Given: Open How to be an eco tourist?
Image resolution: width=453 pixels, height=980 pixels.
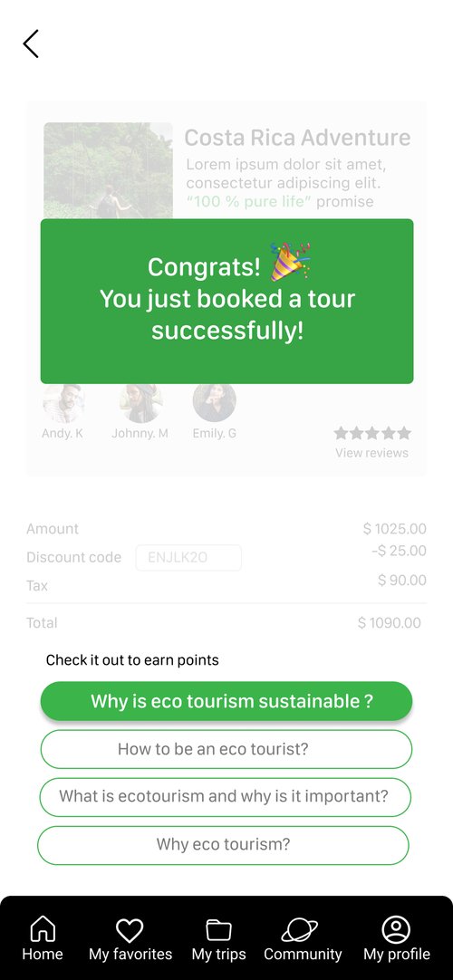Looking at the screenshot, I should 226,749.
